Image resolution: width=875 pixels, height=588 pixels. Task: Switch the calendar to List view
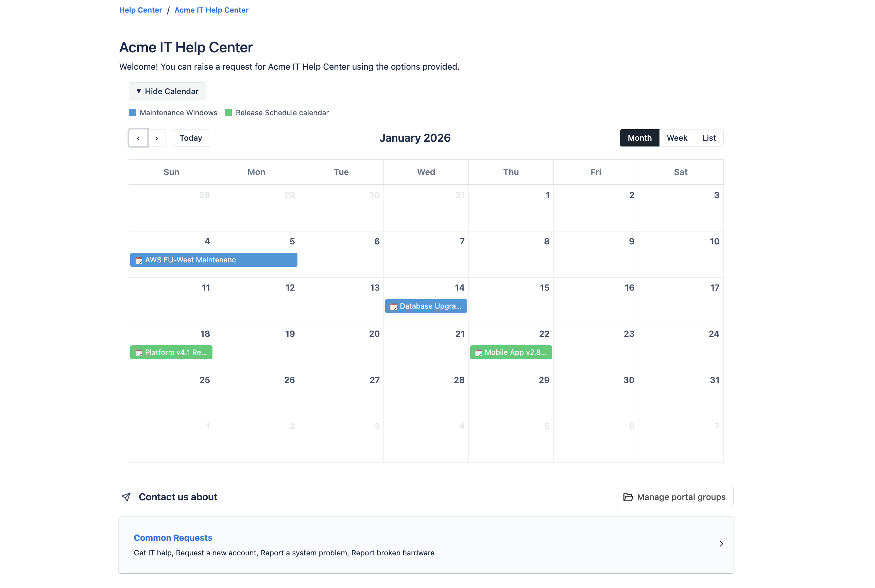click(709, 138)
